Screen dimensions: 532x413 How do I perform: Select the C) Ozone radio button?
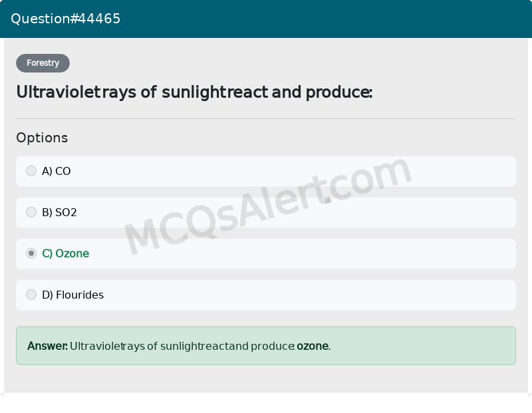pyautogui.click(x=31, y=253)
